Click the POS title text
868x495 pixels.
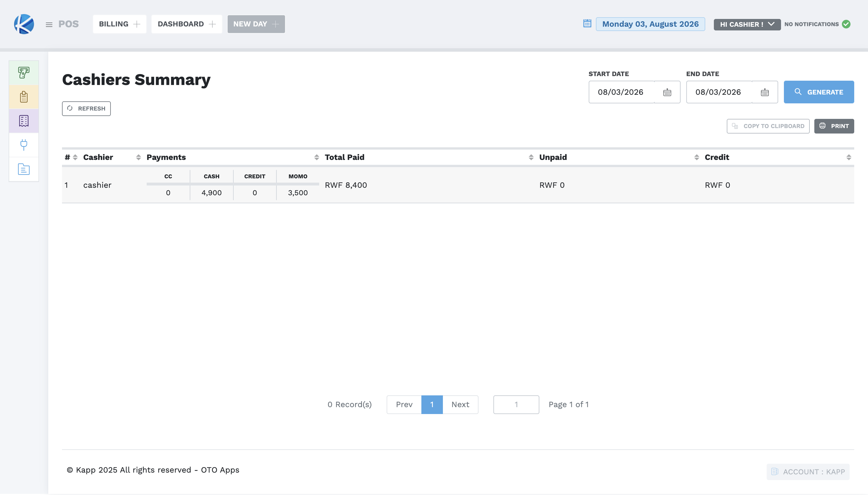68,24
